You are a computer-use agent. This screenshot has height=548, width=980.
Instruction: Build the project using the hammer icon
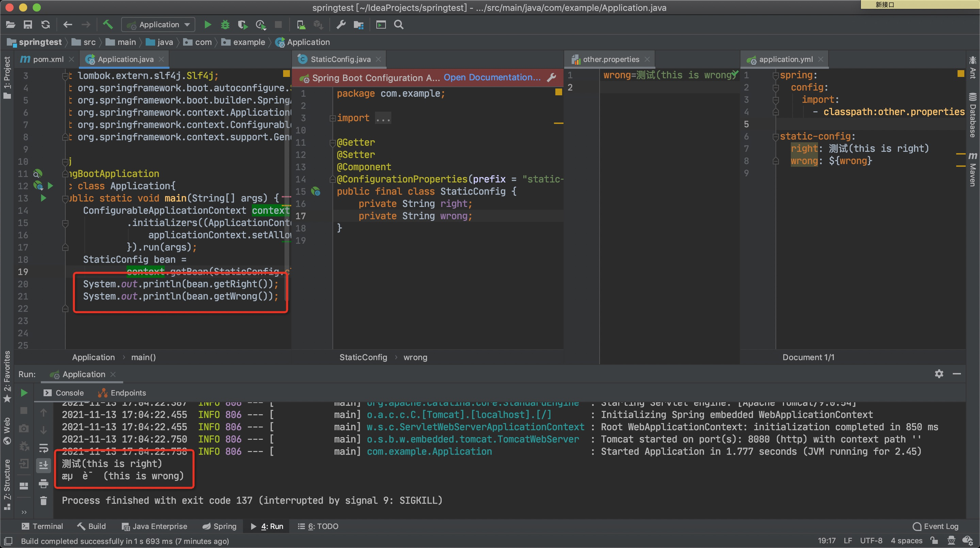point(108,25)
